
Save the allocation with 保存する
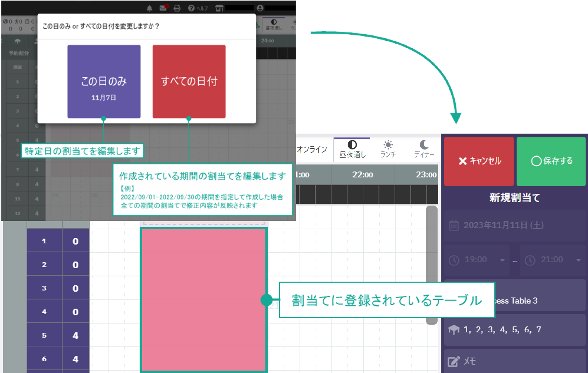[551, 161]
